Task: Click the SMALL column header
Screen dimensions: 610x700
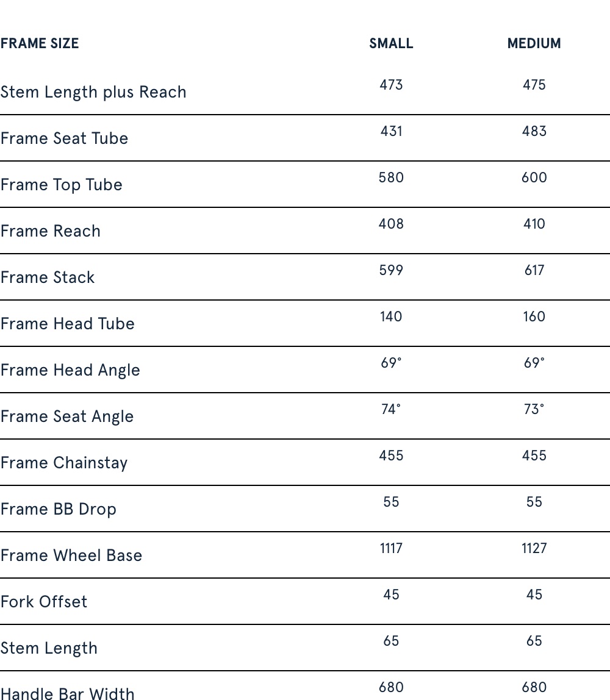Action: [391, 44]
